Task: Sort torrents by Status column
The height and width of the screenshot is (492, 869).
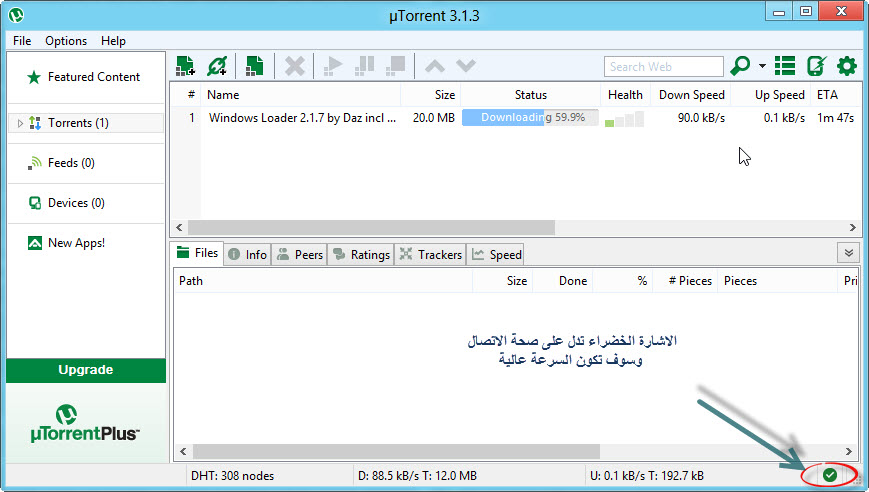Action: (530, 95)
